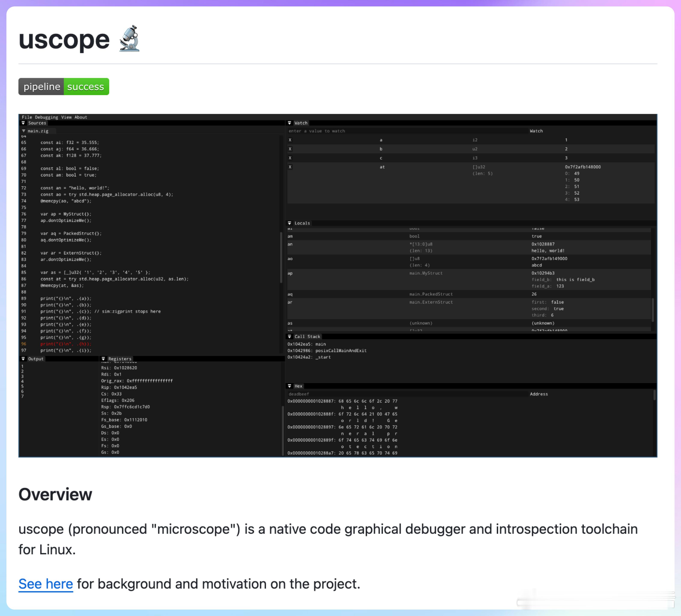Click the Registers panel title

click(119, 359)
